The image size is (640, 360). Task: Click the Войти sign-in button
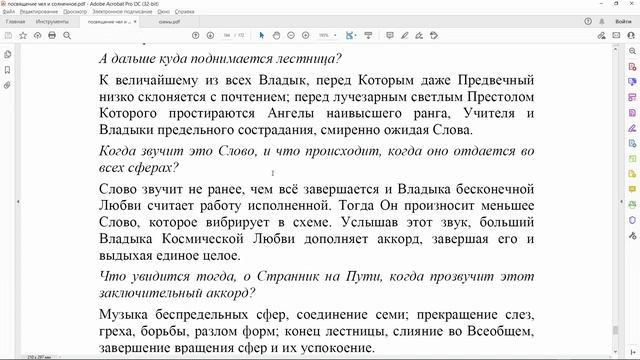coord(623,21)
